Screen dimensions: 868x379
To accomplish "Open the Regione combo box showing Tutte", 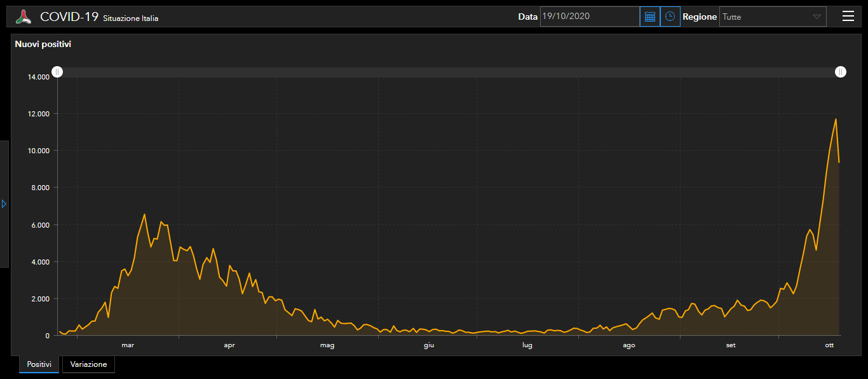I will click(773, 17).
